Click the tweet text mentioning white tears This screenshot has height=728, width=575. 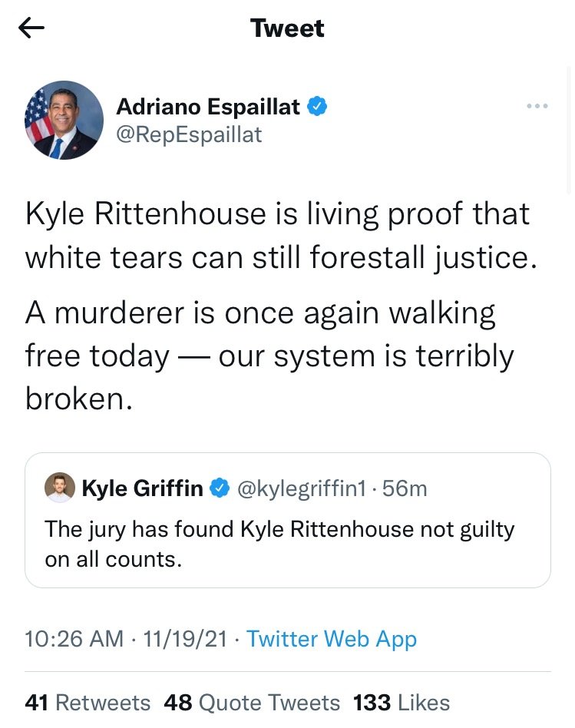[x=276, y=235]
